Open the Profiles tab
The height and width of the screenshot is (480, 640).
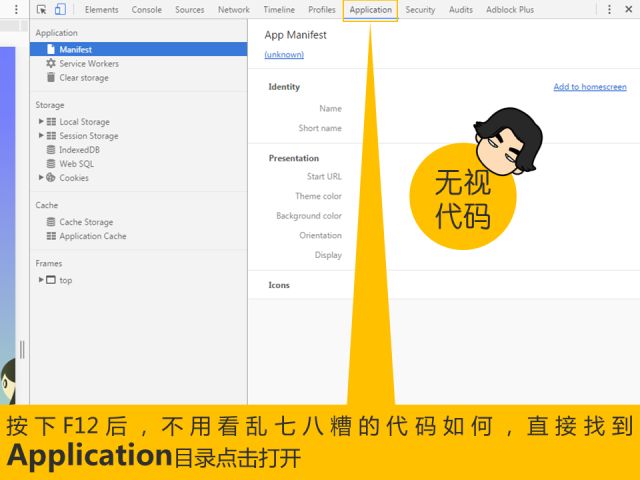click(322, 9)
